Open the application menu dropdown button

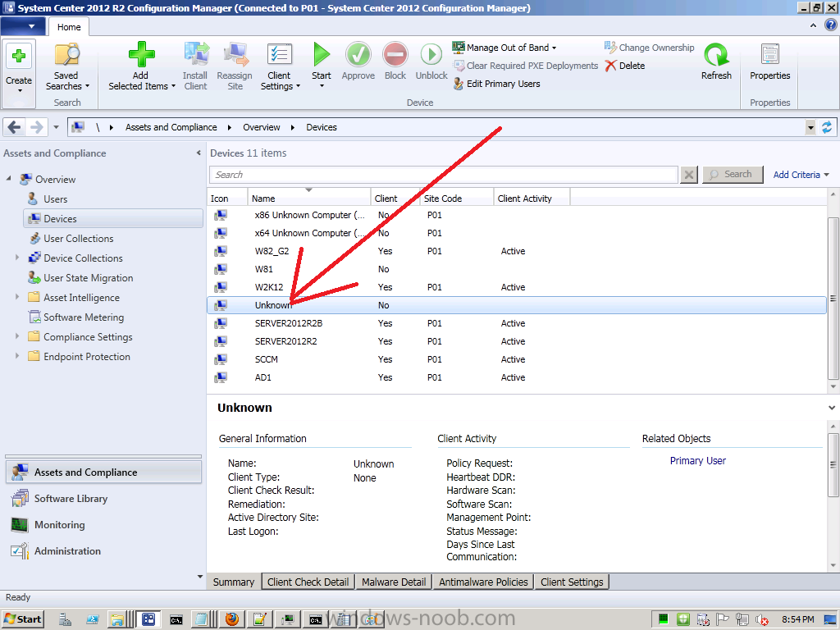click(23, 25)
